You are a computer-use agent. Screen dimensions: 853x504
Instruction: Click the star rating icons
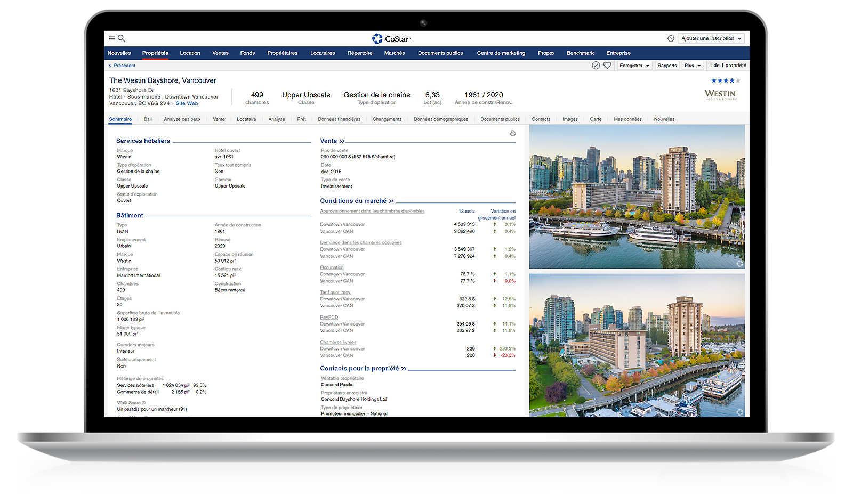[725, 80]
